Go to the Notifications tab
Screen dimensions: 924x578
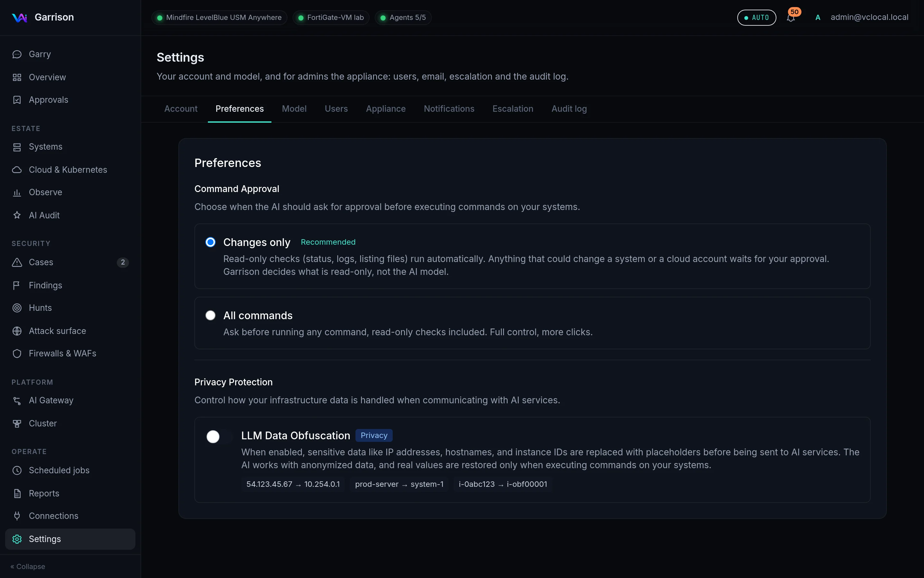(x=449, y=109)
